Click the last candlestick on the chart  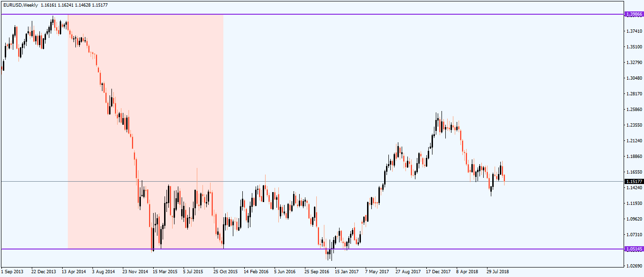coord(504,178)
